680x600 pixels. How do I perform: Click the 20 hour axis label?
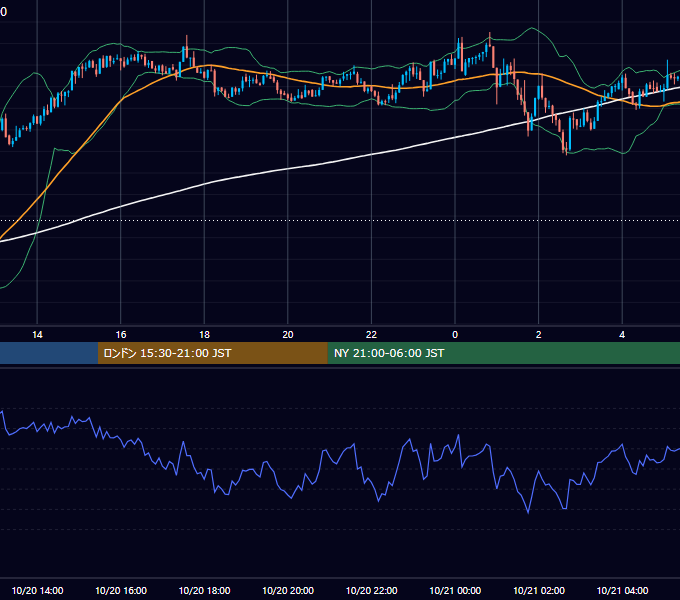point(288,335)
